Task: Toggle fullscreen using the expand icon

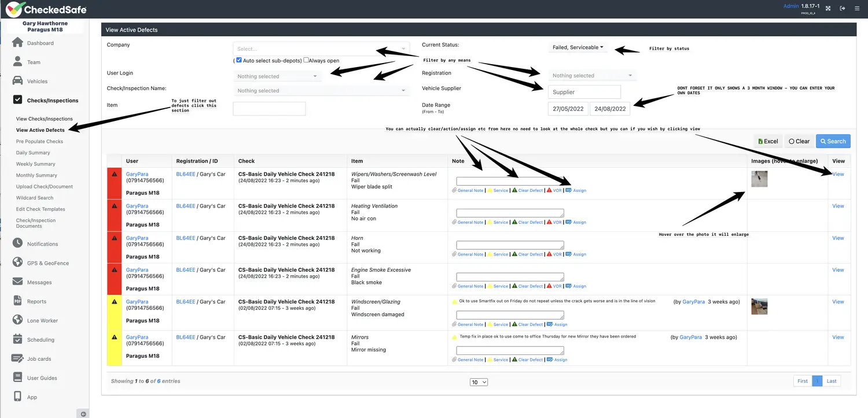Action: tap(828, 8)
